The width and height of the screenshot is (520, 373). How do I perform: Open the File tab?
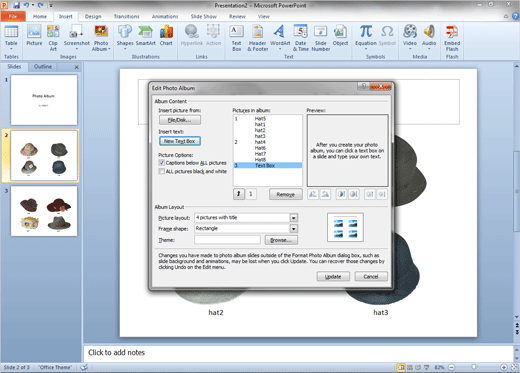13,16
